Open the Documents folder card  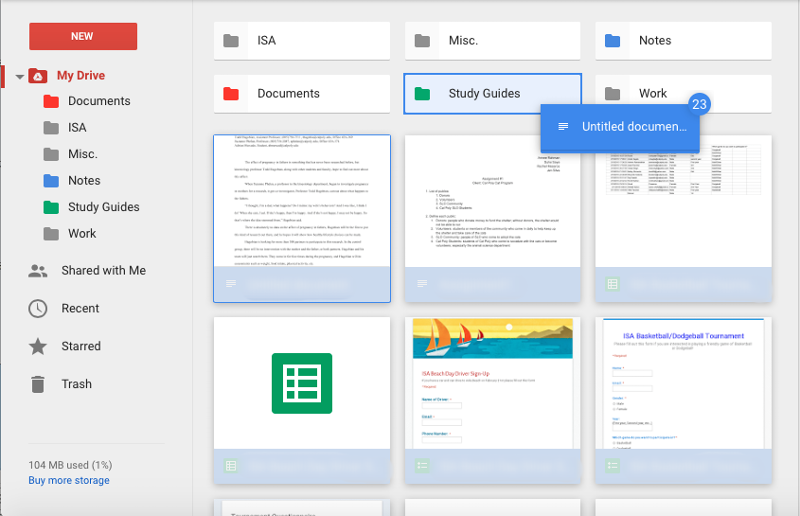click(x=302, y=94)
